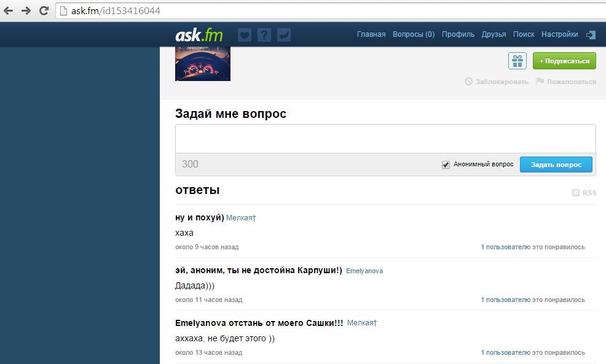606x364 pixels.
Task: Open Вопросы (0) in the navigation
Action: [414, 34]
